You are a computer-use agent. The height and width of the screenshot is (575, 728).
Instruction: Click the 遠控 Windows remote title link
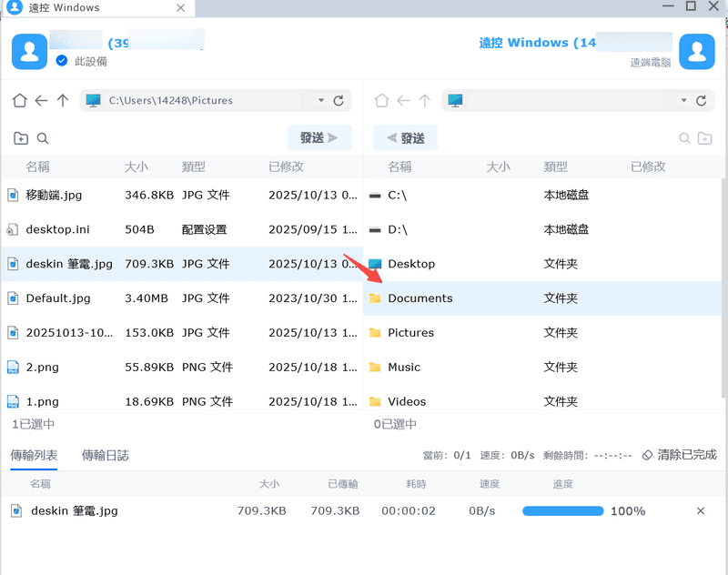(x=538, y=43)
